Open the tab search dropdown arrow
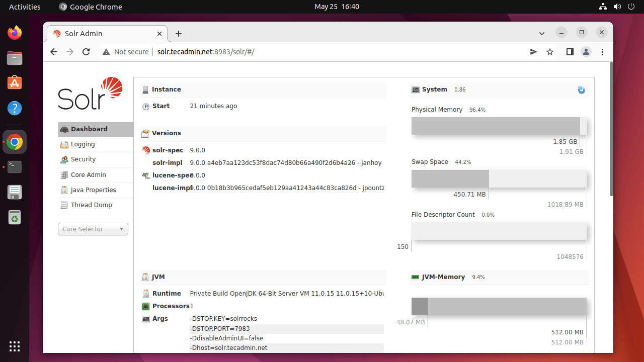 click(x=542, y=34)
